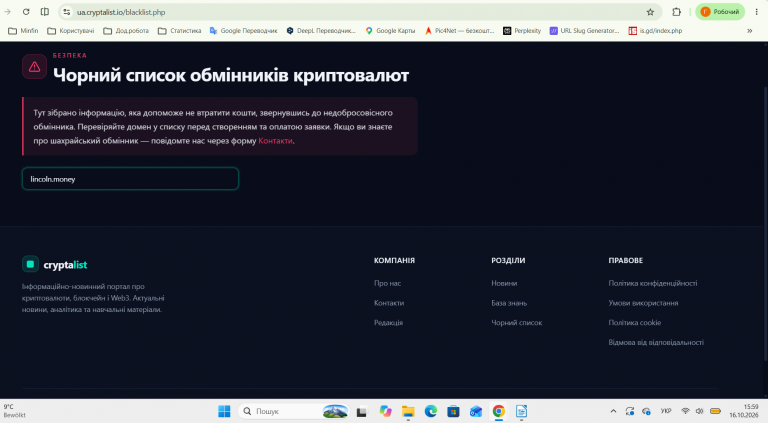
Task: Open the Extensions puzzle icon
Action: pos(676,12)
